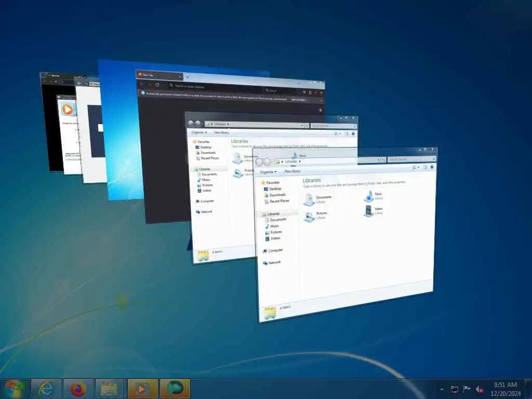
Task: Open the clock showing 8:51 AM
Action: point(505,389)
